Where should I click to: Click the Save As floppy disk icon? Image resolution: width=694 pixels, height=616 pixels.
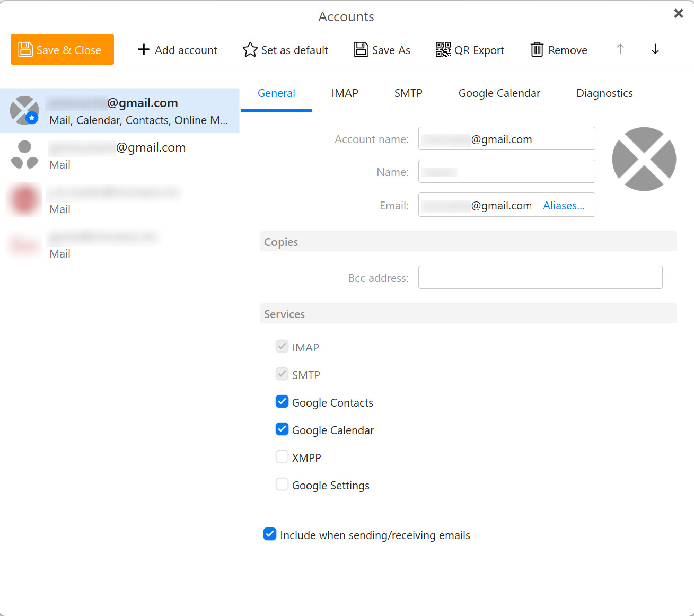[361, 50]
